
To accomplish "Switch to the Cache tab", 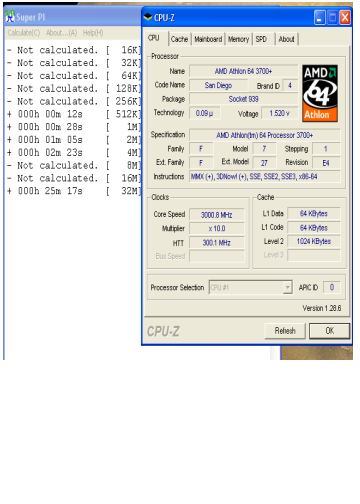I will [180, 39].
